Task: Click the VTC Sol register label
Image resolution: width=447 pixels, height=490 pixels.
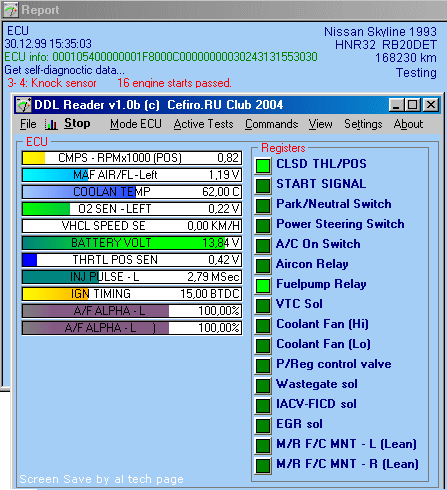Action: coord(299,304)
